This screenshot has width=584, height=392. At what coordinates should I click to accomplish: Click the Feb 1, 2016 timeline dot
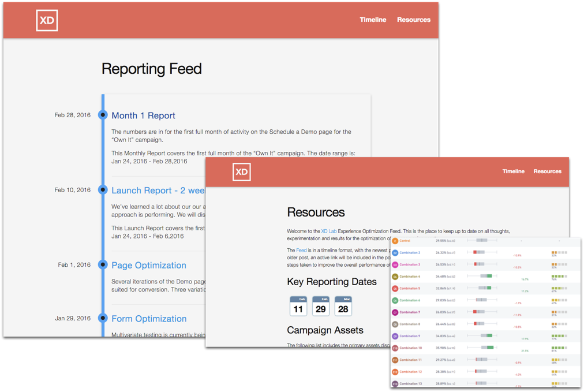(103, 265)
